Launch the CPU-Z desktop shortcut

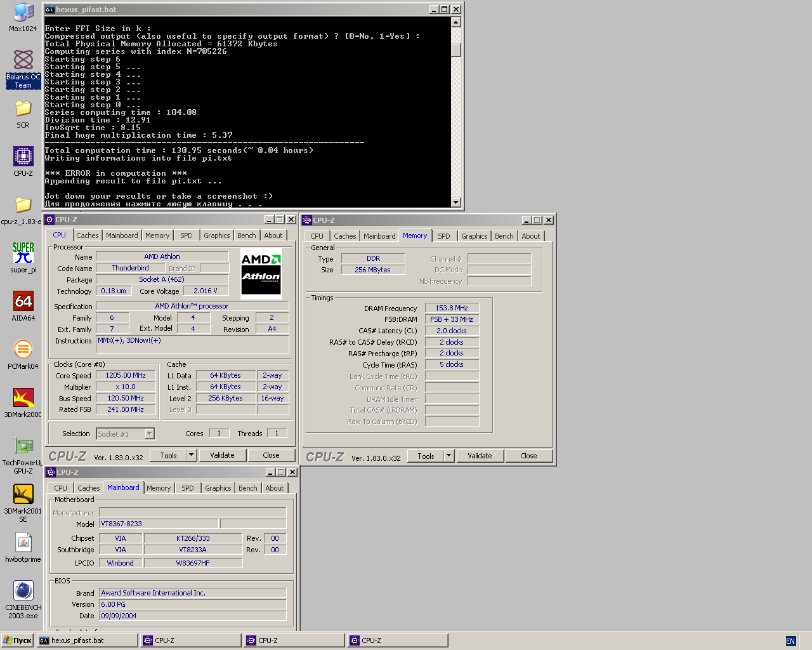(x=23, y=161)
